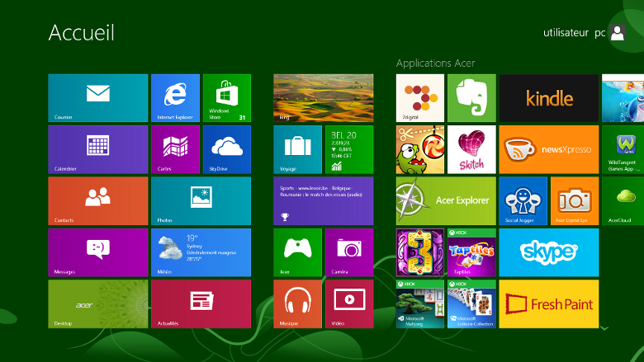Open the Acer Desktop tile

pos(97,303)
